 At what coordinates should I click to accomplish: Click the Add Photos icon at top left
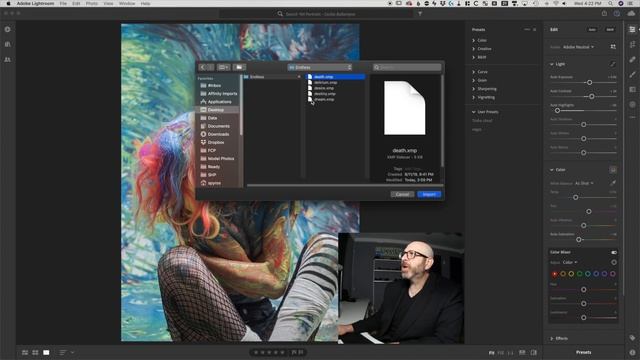[7, 29]
